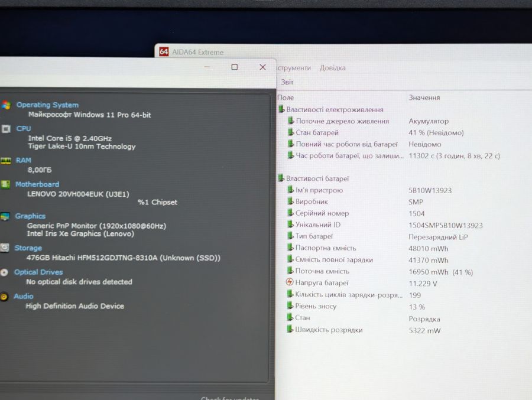This screenshot has height=400, width=532.
Task: Click the CPU chip icon in Speccy
Action: (x=6, y=129)
